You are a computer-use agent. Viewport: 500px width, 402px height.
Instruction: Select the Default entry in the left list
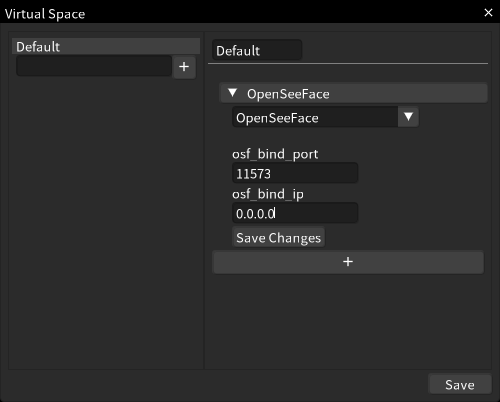106,46
